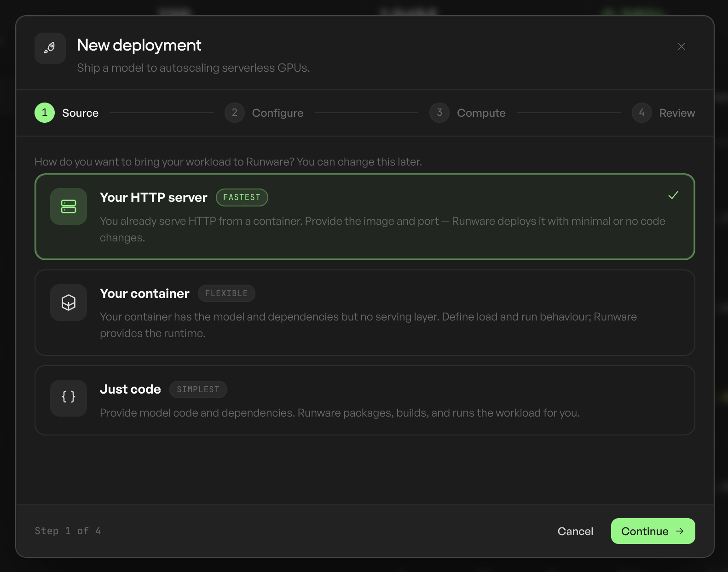
Task: Click the 'Provide model code and dependencies' description
Action: tap(340, 413)
